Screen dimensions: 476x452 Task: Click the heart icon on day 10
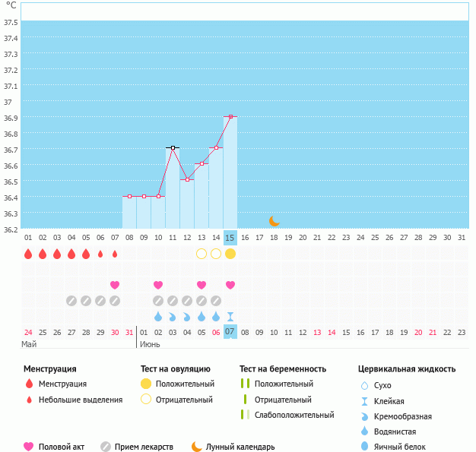(158, 285)
